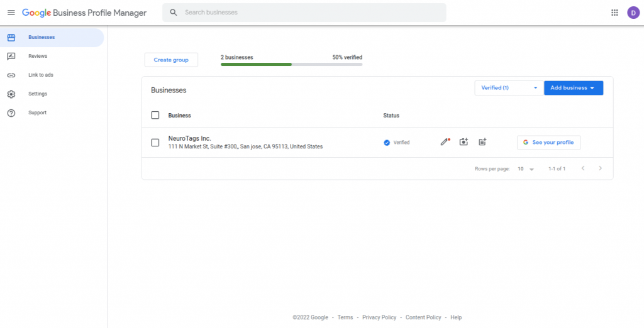The image size is (644, 328).
Task: Click the Status column header
Action: tap(391, 116)
